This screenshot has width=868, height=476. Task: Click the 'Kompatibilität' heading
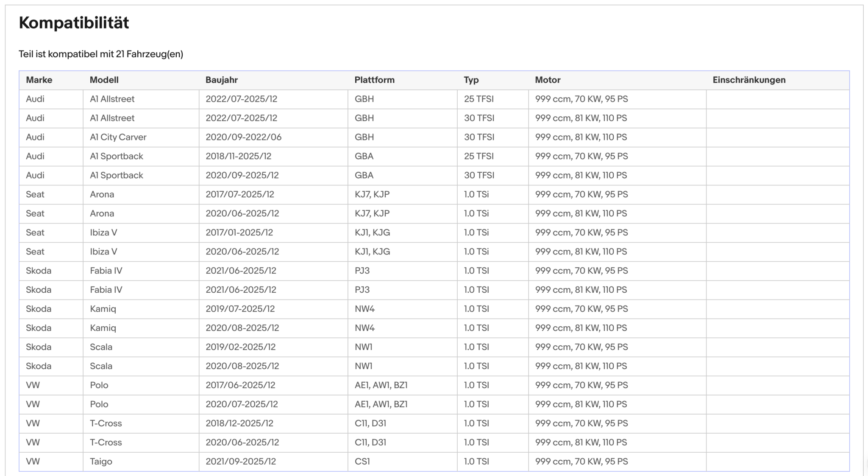click(x=74, y=22)
